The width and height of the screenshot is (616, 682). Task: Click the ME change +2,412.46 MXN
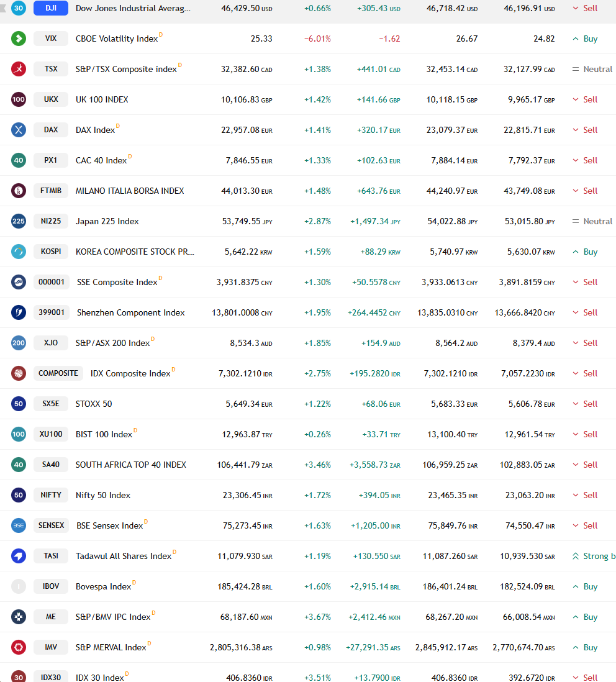(x=374, y=617)
